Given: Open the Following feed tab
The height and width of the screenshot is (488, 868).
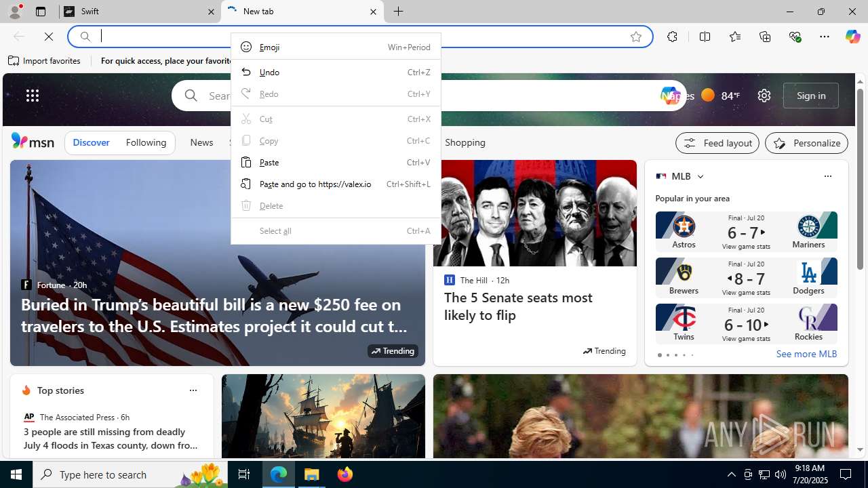Looking at the screenshot, I should (146, 142).
